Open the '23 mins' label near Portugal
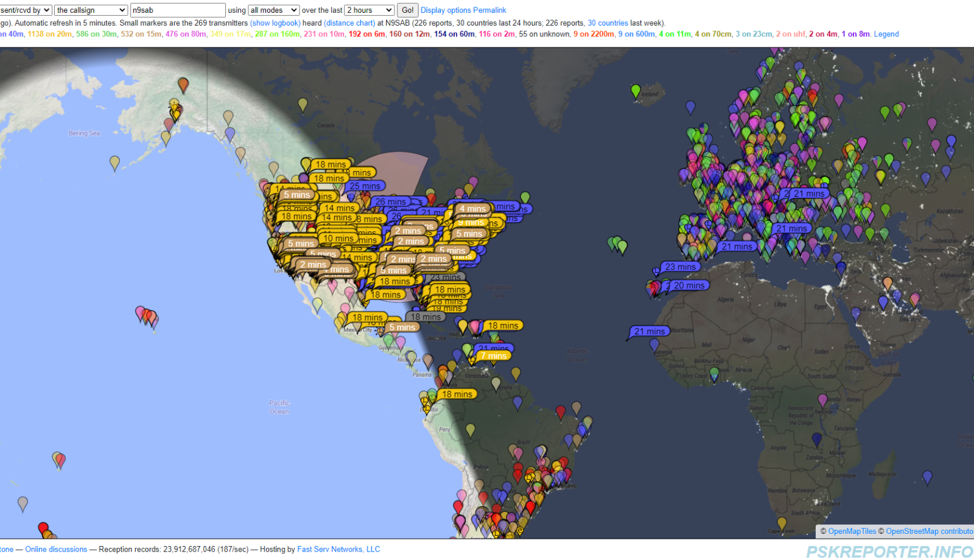Screen dimensions: 974x560 [680, 267]
